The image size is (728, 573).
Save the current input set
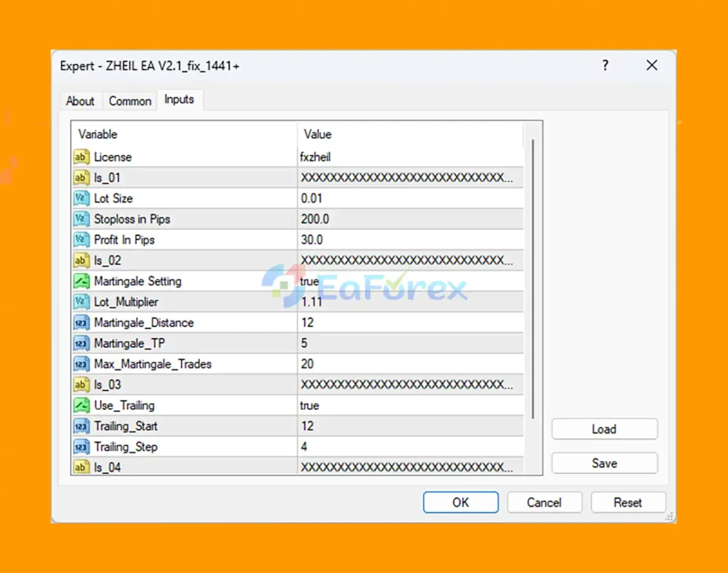point(604,463)
